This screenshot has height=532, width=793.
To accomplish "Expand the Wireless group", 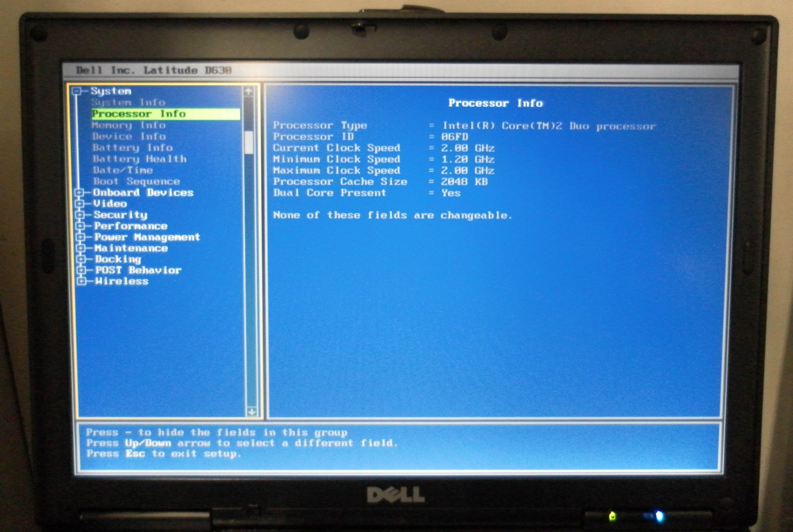I will tap(82, 281).
